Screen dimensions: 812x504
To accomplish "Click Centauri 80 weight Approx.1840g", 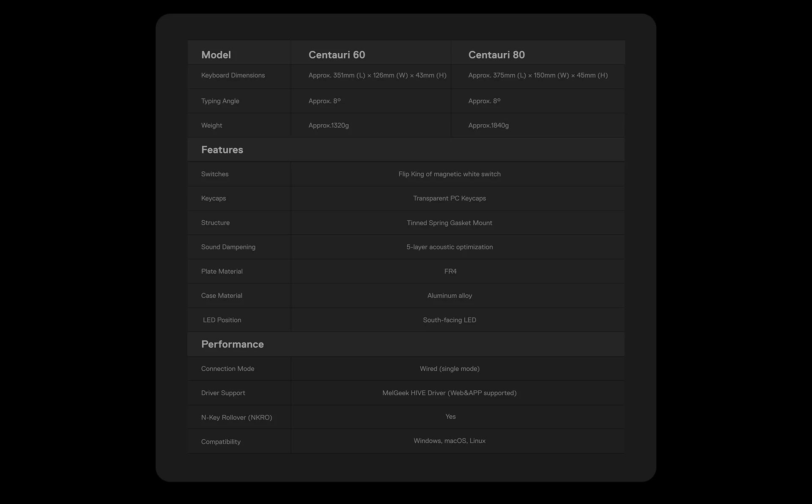I will coord(488,125).
